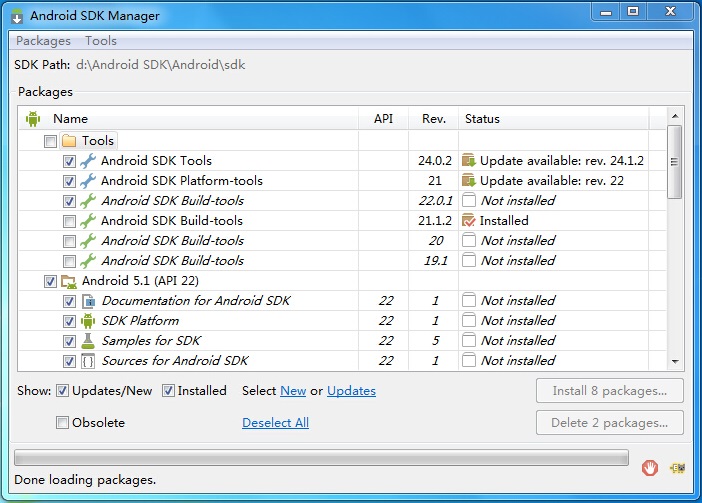Screen dimensions: 702x503
Task: Click the wrench icon beside Android SDK Tools
Action: click(x=88, y=161)
